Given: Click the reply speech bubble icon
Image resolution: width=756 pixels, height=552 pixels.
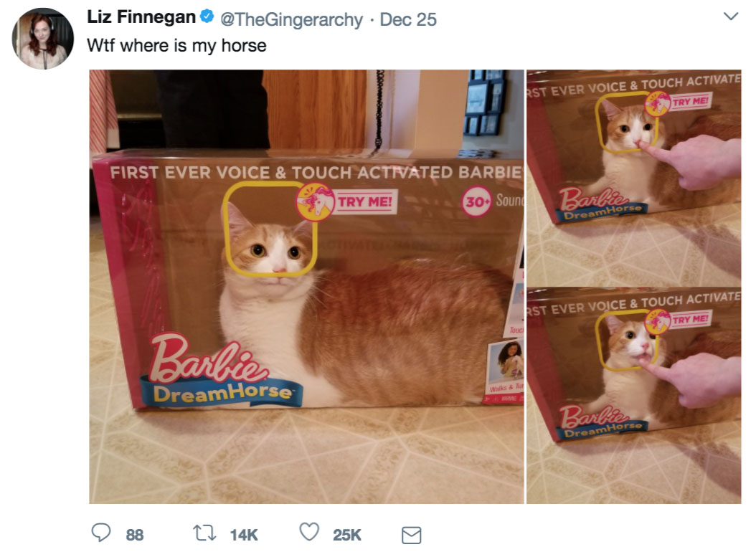Looking at the screenshot, I should 101,534.
